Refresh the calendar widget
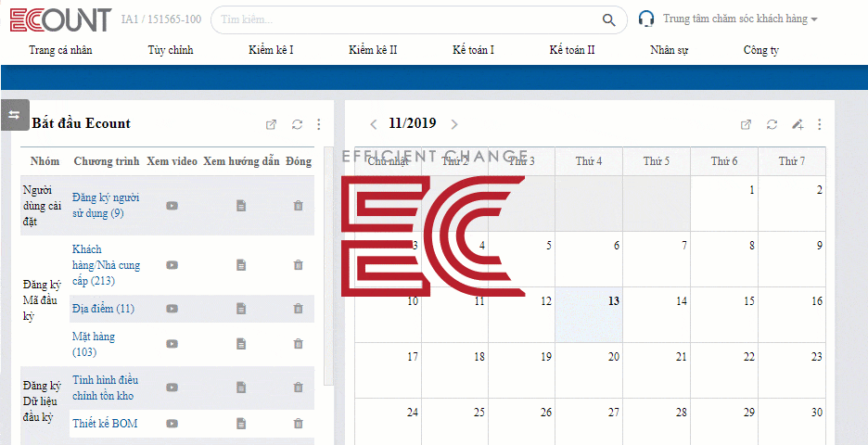Viewport: 868px width, 445px height. [x=772, y=124]
